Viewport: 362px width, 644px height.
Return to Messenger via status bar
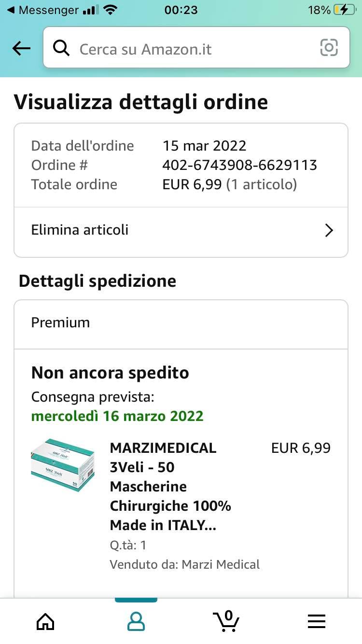(x=43, y=10)
